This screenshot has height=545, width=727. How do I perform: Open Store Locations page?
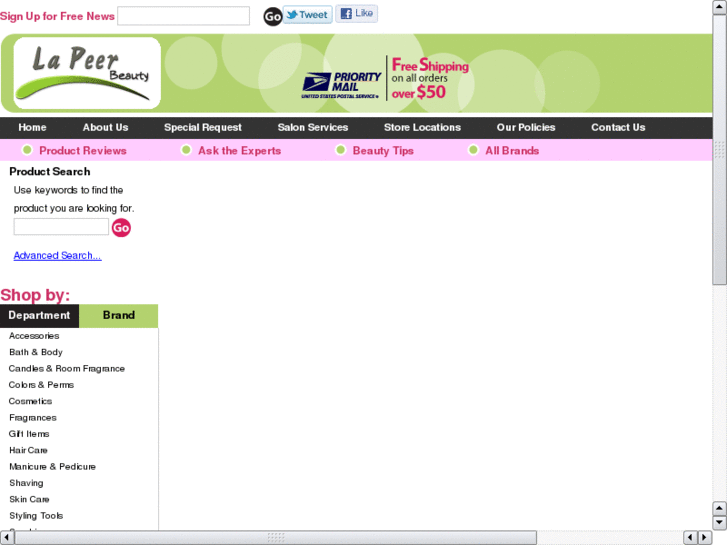tap(422, 128)
